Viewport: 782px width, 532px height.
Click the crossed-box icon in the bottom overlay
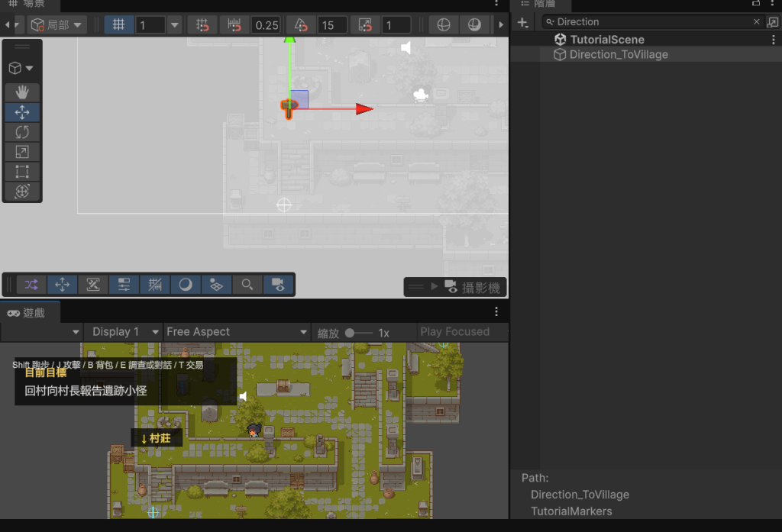(x=93, y=285)
